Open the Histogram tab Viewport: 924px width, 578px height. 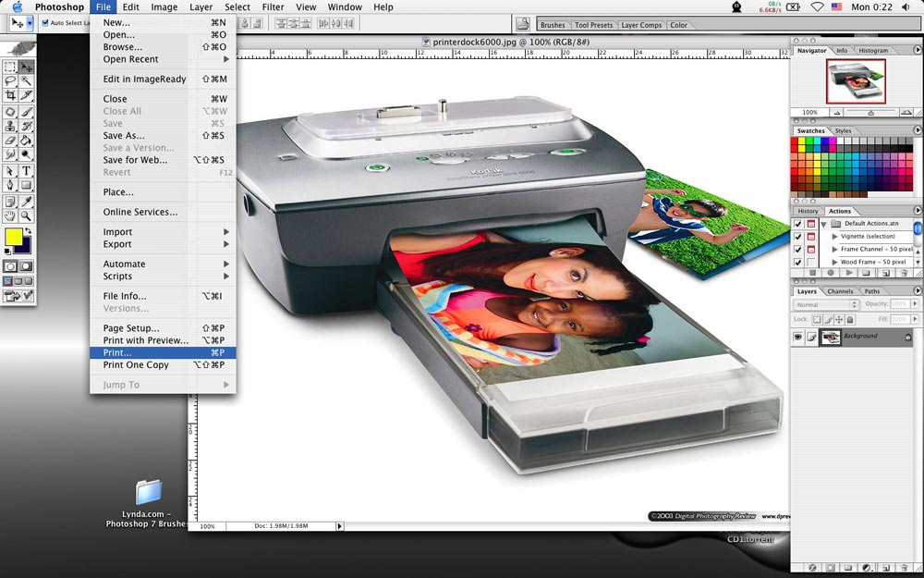coord(873,51)
